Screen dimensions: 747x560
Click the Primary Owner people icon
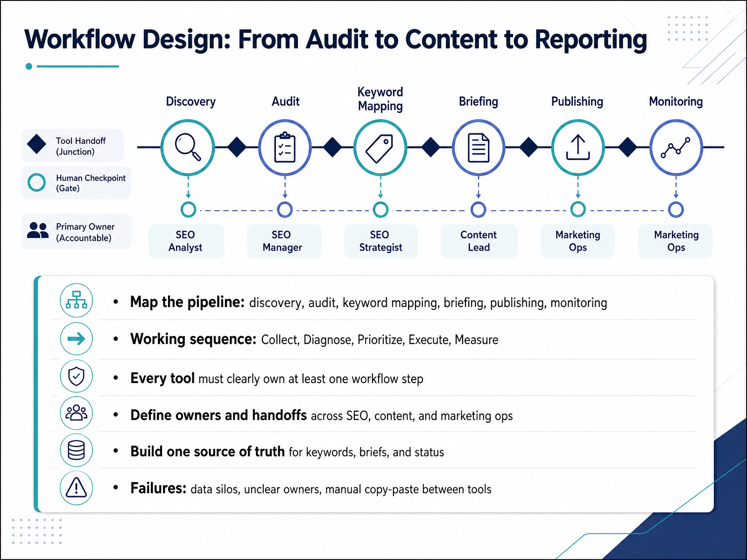[x=38, y=230]
